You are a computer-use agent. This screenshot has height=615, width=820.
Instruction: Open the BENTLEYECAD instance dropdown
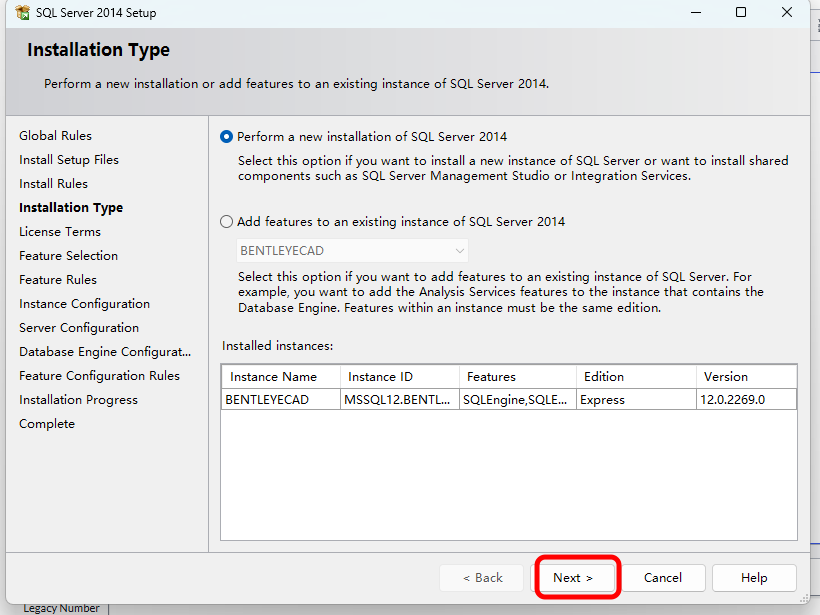click(353, 251)
